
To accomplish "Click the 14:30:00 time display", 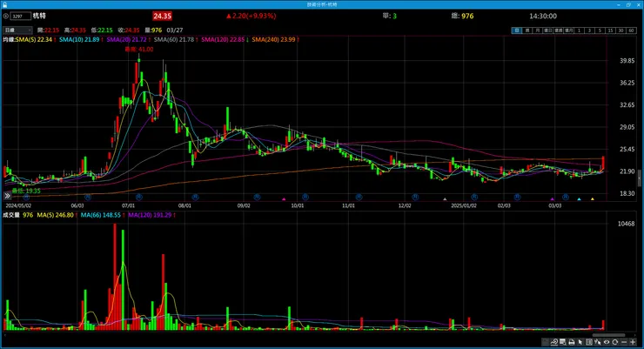I will (x=543, y=16).
